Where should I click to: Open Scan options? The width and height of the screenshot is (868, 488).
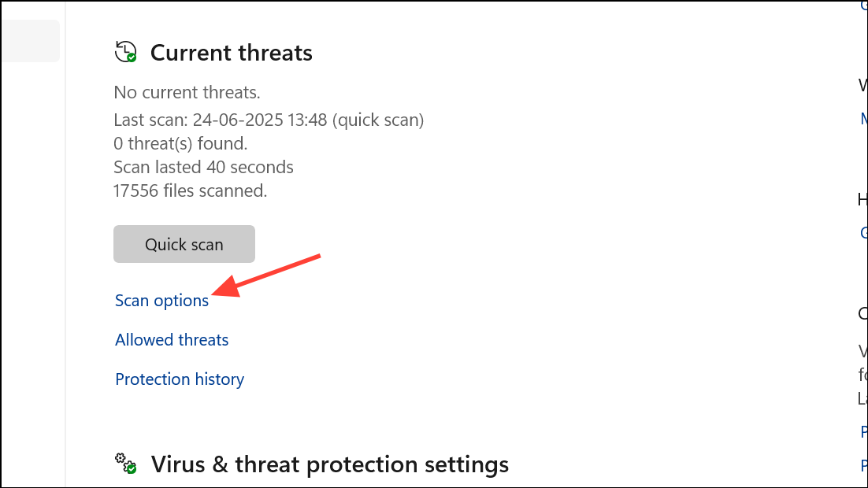pos(161,301)
